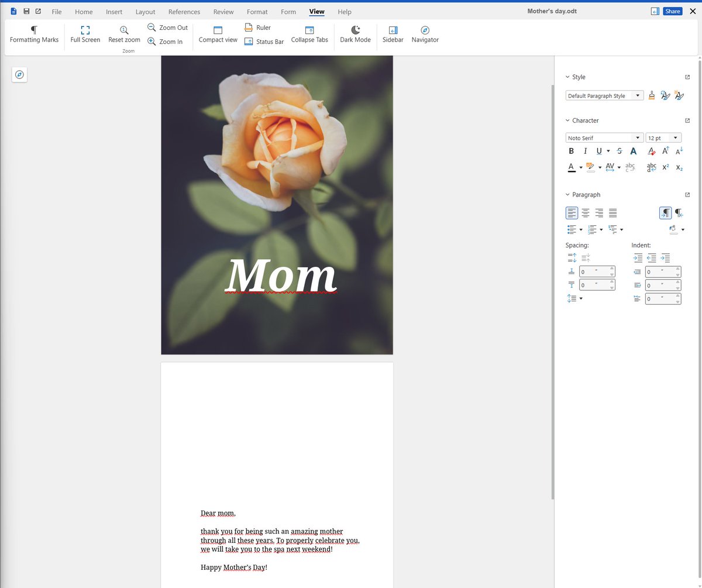The image size is (702, 588).
Task: Toggle Bold in sidebar Character section
Action: click(572, 151)
